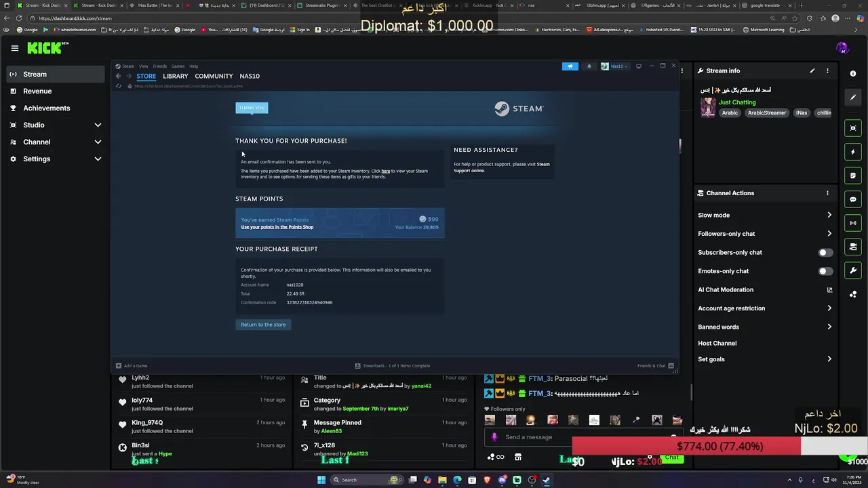Open Steam Support link
868x488 pixels.
coord(502,167)
